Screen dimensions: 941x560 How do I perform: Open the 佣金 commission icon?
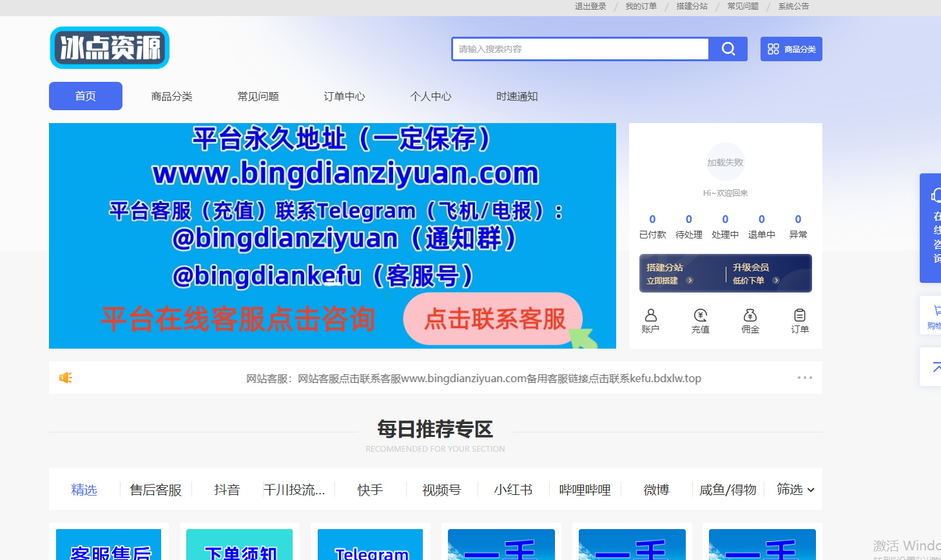pos(750,321)
